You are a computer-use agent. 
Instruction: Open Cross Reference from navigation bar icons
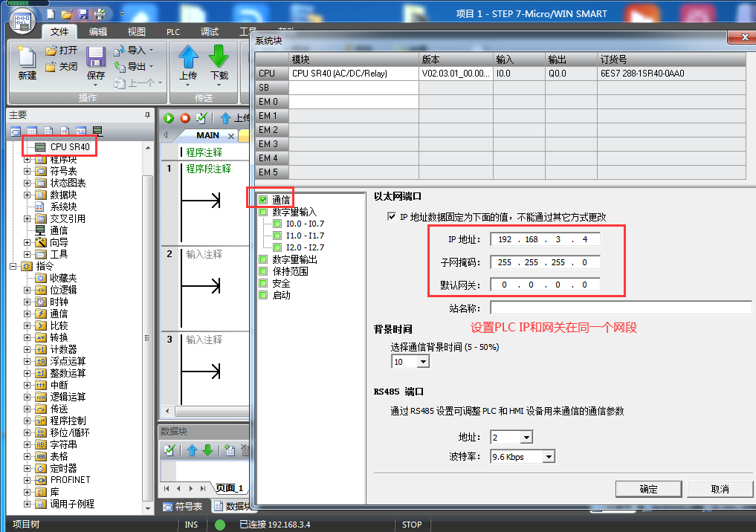point(81,131)
